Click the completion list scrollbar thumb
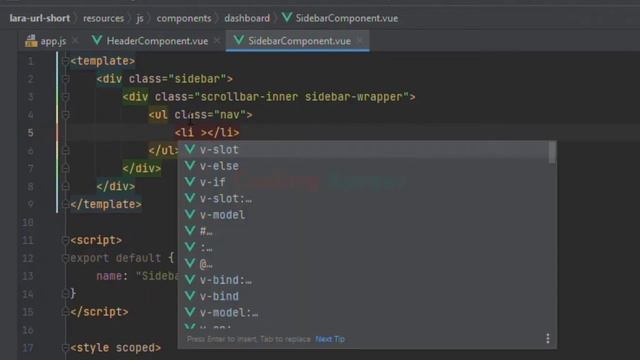The width and height of the screenshot is (640, 360). coord(552,152)
